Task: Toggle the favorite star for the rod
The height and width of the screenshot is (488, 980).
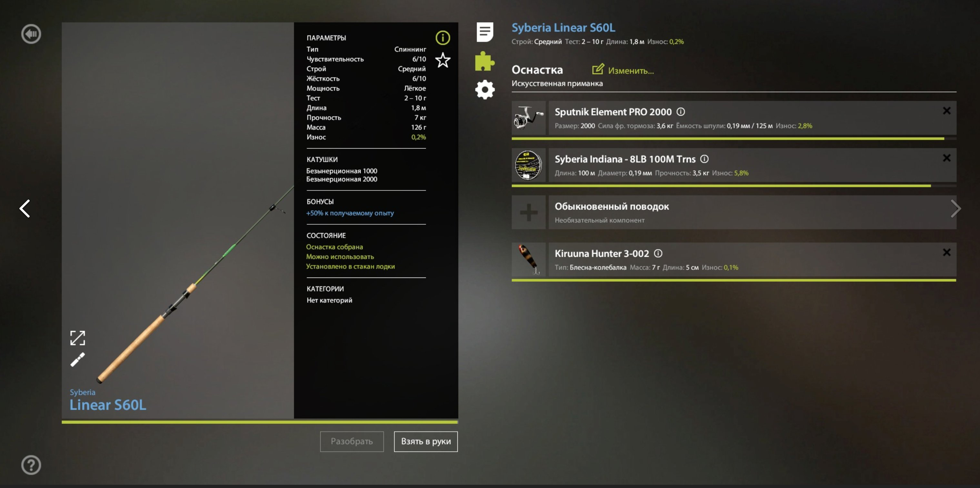Action: tap(443, 60)
